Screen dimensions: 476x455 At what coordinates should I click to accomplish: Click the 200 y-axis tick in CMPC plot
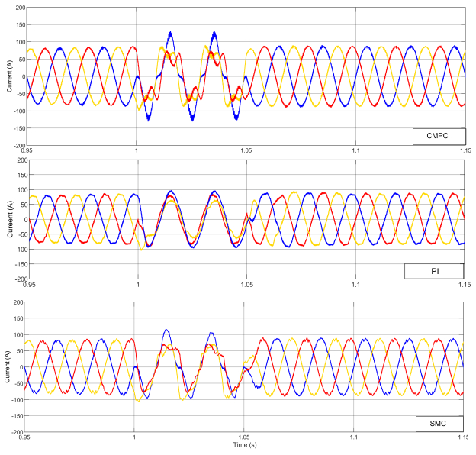19,7
